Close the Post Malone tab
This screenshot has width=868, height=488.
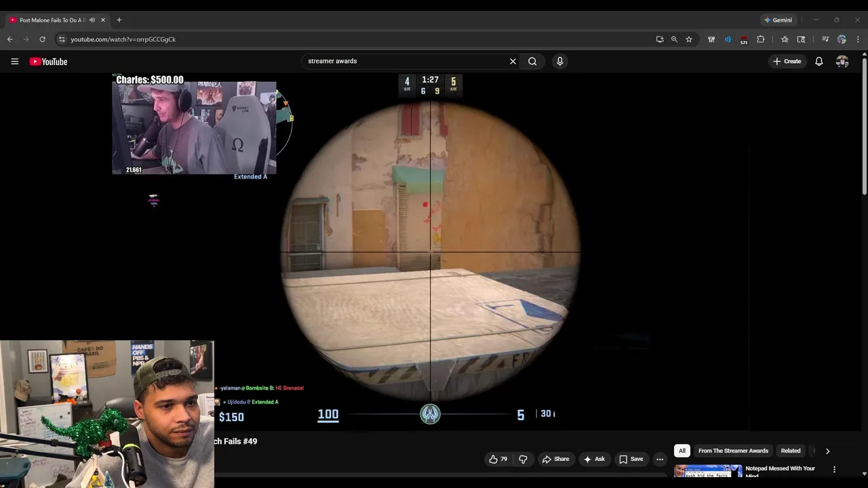(x=103, y=20)
